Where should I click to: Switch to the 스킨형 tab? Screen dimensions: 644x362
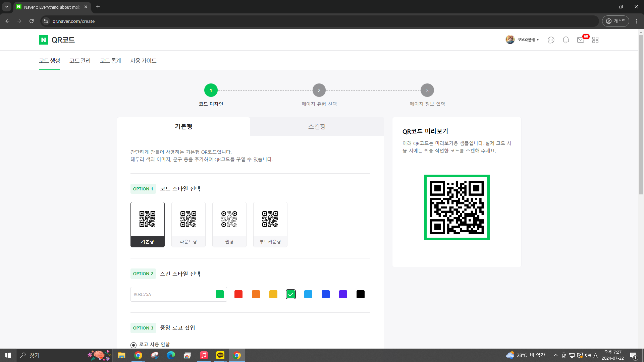point(317,126)
